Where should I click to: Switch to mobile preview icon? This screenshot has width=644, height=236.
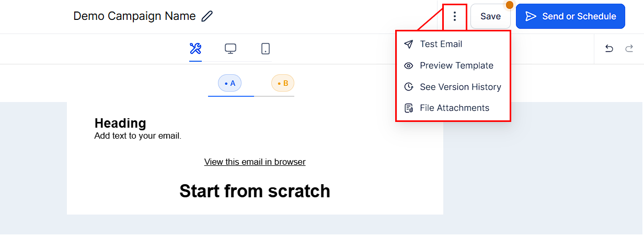coord(266,49)
